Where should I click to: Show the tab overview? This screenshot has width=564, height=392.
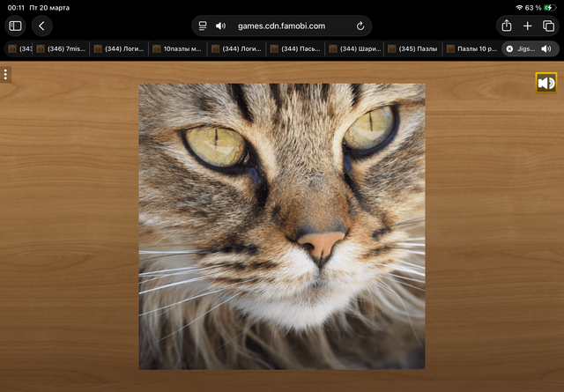click(548, 26)
